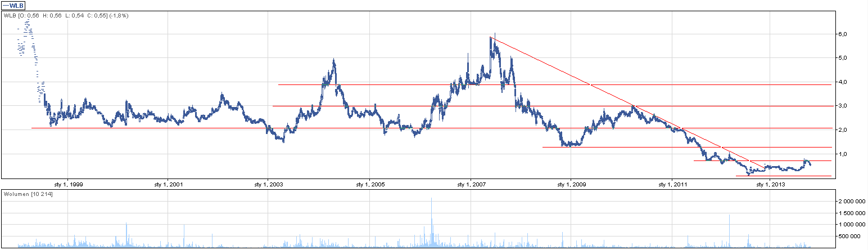The image size is (868, 250).
Task: Click the WLB OHLC info line
Action: click(66, 16)
